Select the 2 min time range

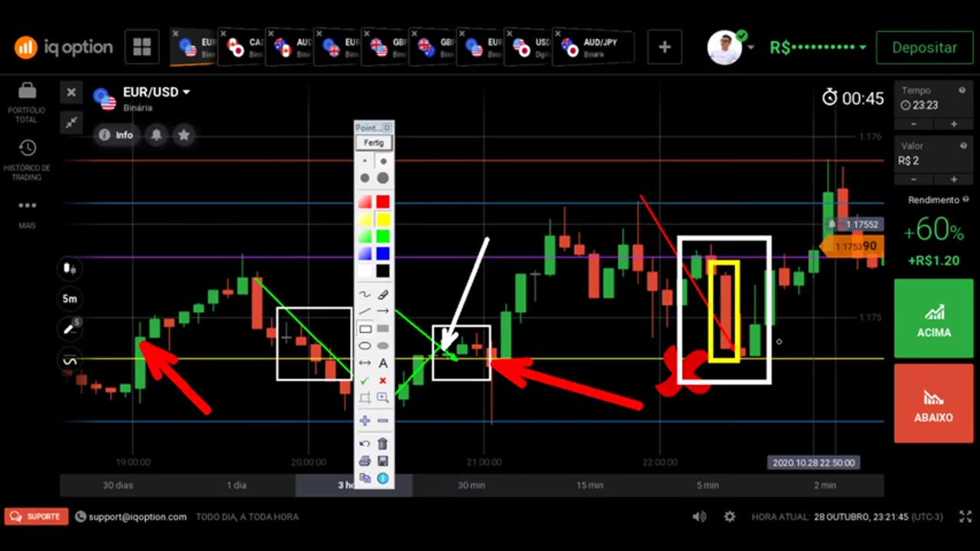pyautogui.click(x=825, y=485)
